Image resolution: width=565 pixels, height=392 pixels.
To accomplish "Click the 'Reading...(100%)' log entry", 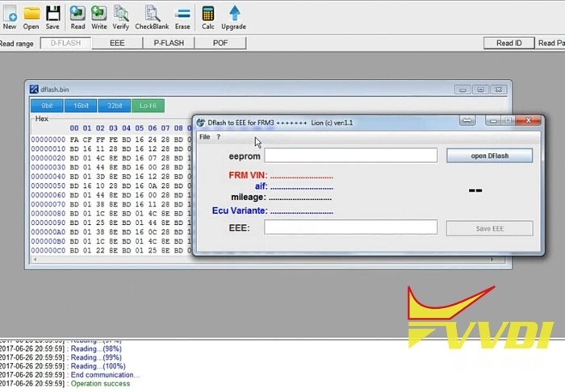I will click(98, 366).
